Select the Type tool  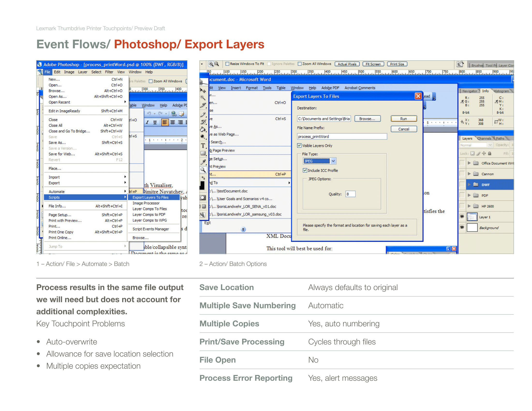tap(203, 146)
